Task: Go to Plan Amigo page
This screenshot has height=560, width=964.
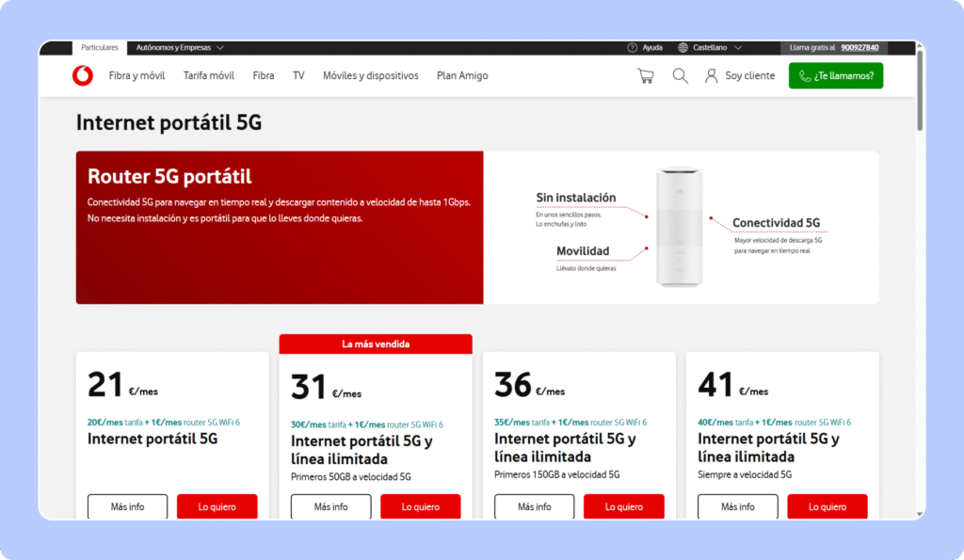Action: pos(462,76)
